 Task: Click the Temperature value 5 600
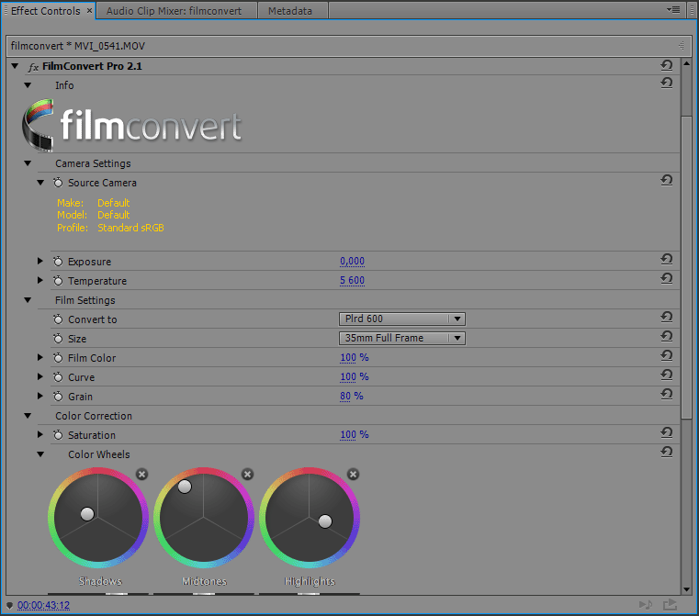[x=352, y=280]
